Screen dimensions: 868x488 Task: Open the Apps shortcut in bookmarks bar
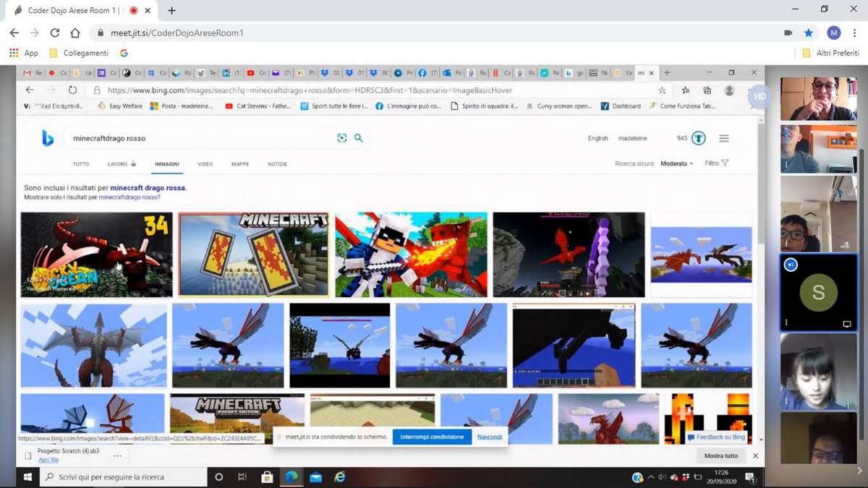coord(23,53)
